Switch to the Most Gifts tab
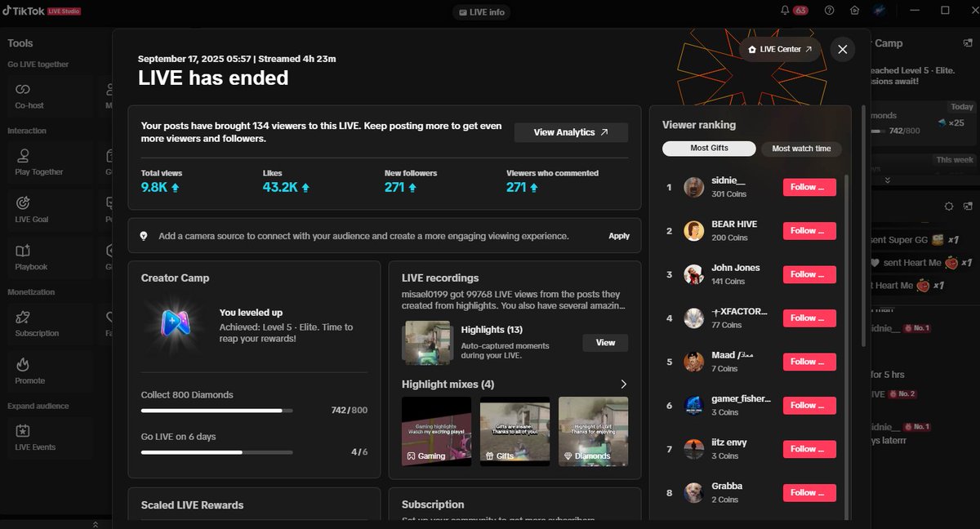This screenshot has width=980, height=529. [709, 149]
